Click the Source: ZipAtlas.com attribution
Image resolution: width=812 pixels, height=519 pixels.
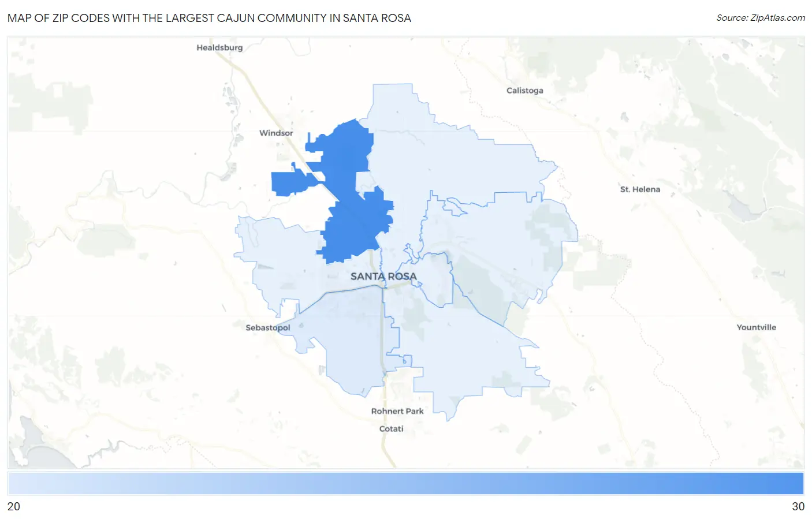761,18
